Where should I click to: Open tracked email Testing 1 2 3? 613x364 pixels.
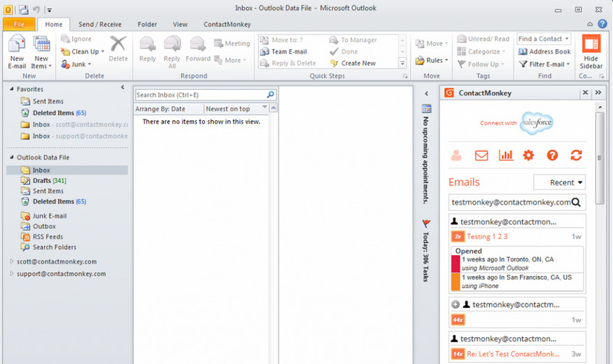click(487, 237)
